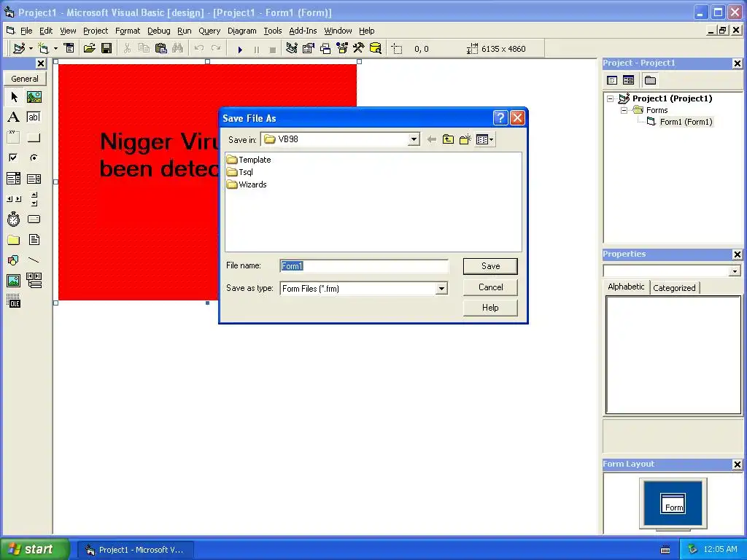Click the Properties Window toolbar icon
This screenshot has height=560, width=747.
point(309,49)
